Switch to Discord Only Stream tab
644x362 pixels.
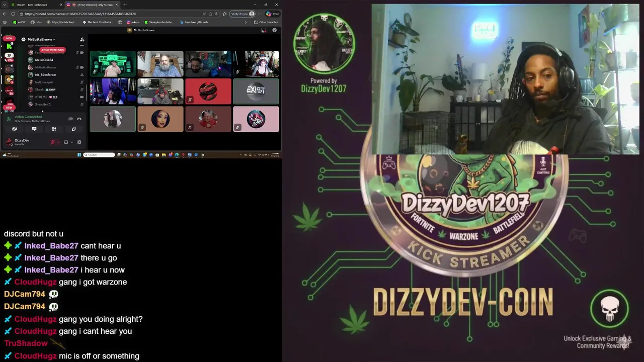(92, 5)
